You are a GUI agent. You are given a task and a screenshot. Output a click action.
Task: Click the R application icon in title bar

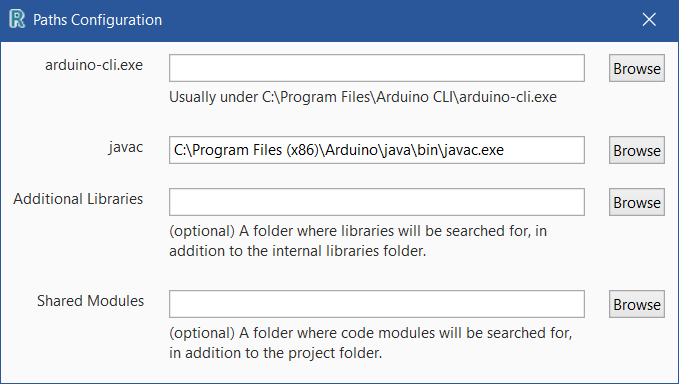pos(17,19)
